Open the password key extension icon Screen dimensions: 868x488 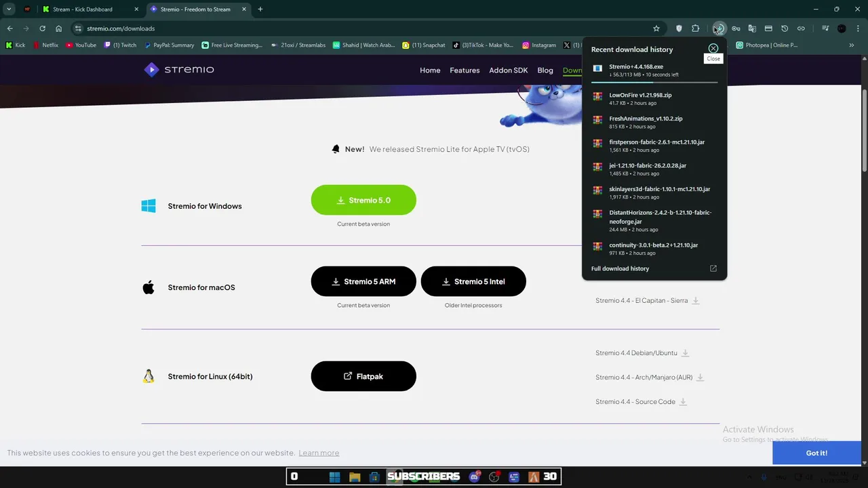point(736,28)
